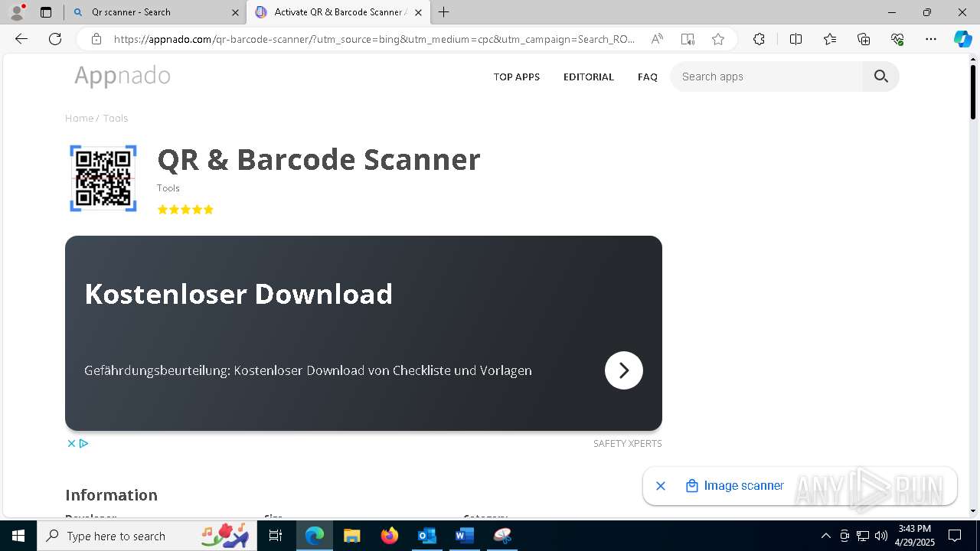Click the Image scanner button
Screen dimensions: 980x551
point(735,486)
